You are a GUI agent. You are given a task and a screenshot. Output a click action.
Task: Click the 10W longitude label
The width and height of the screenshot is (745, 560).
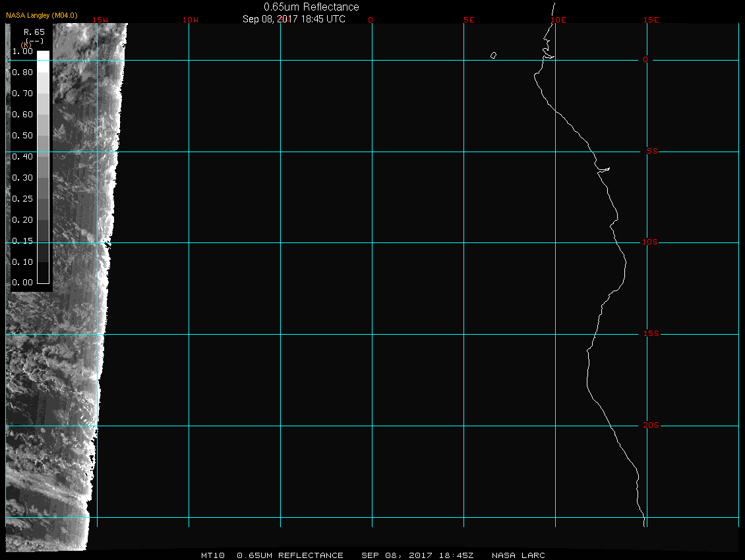click(x=190, y=20)
